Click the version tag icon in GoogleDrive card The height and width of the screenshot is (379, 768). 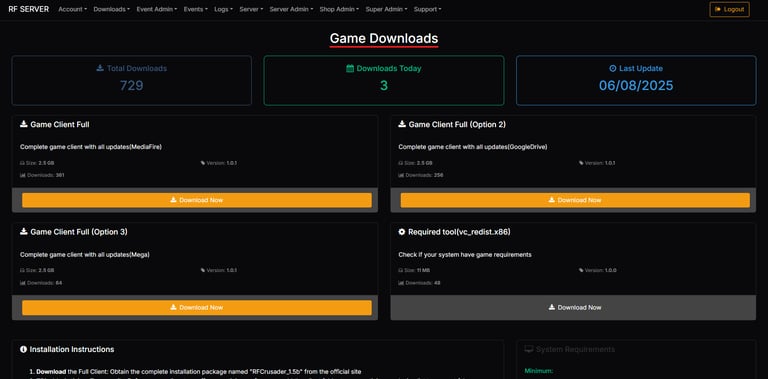pos(581,163)
